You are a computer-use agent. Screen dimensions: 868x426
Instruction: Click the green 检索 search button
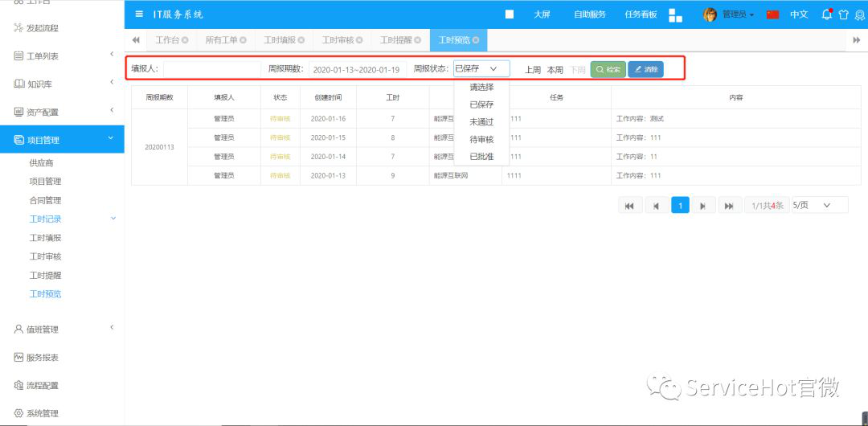point(608,70)
